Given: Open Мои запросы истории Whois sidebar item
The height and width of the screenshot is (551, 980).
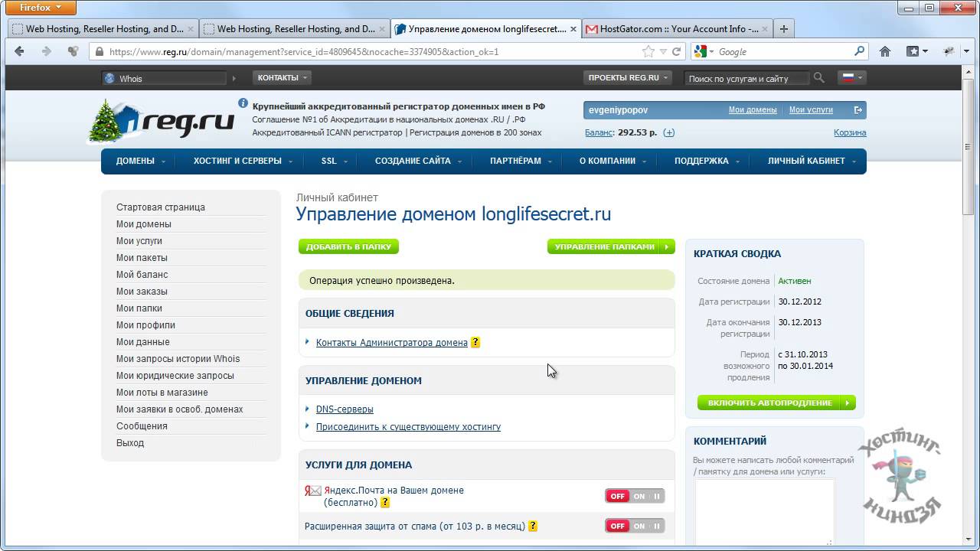Looking at the screenshot, I should [178, 359].
